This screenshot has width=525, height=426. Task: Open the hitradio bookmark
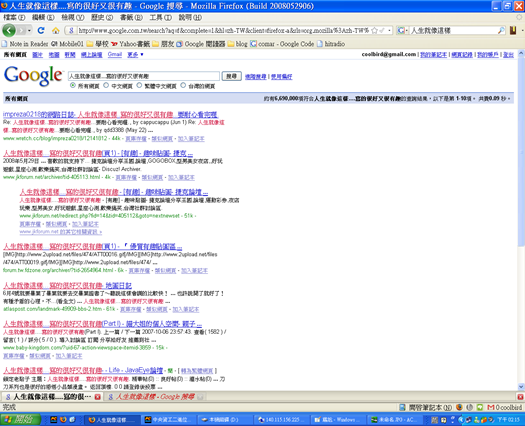coord(330,44)
